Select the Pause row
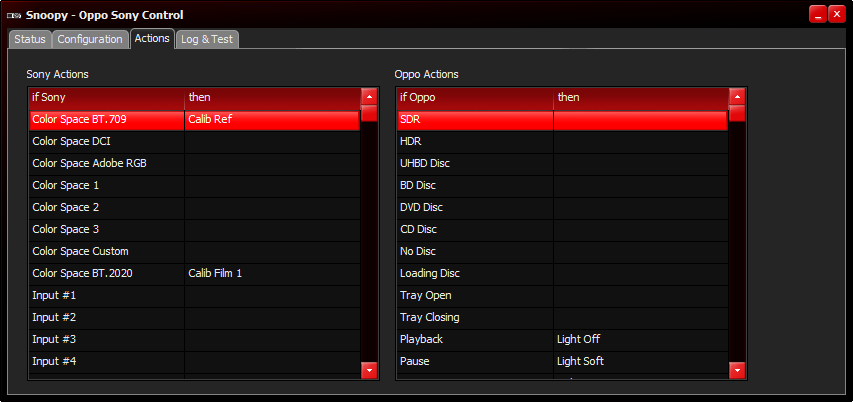The image size is (853, 402). (x=563, y=362)
